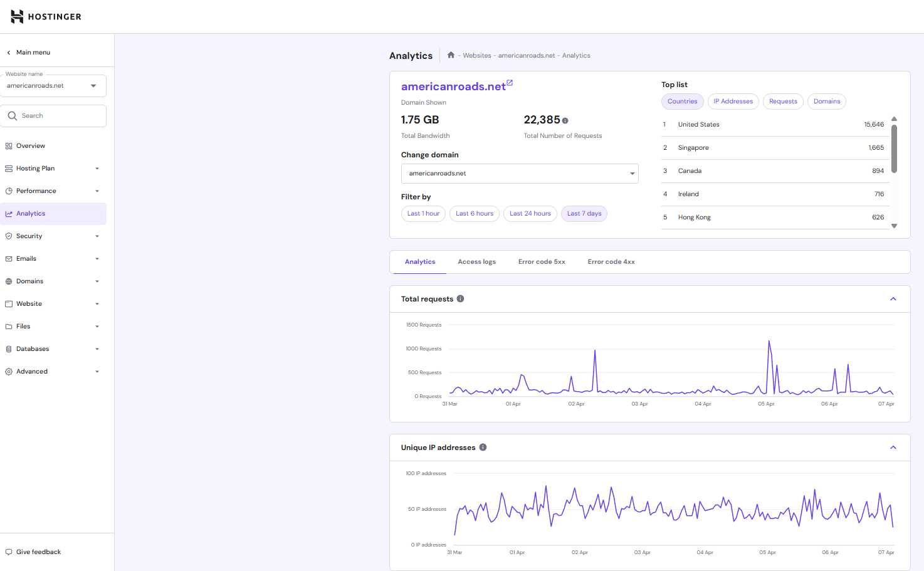Click the Domains globe icon
Image resolution: width=924 pixels, height=571 pixels.
9,281
